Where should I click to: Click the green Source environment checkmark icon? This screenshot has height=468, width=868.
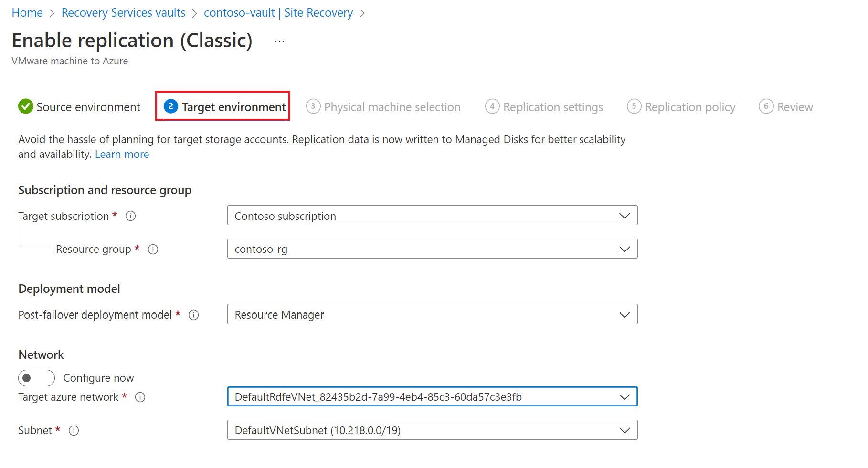point(25,106)
